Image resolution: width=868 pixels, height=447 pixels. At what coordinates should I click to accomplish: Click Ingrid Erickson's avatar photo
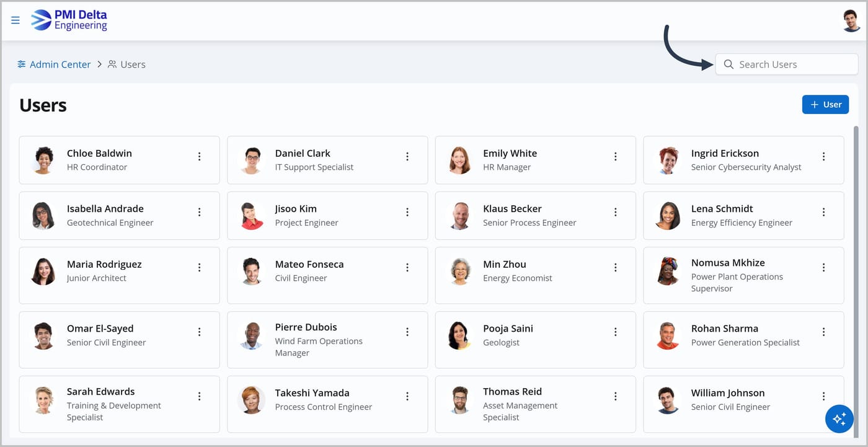click(668, 161)
